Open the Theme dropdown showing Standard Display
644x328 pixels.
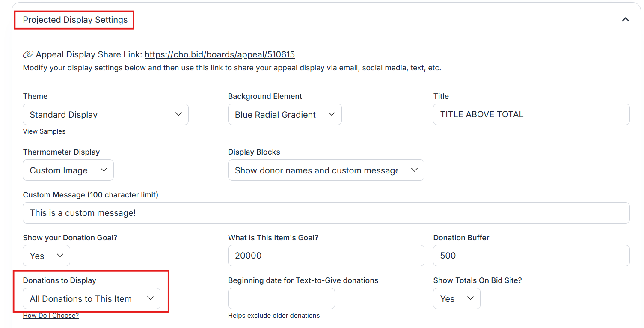(105, 115)
